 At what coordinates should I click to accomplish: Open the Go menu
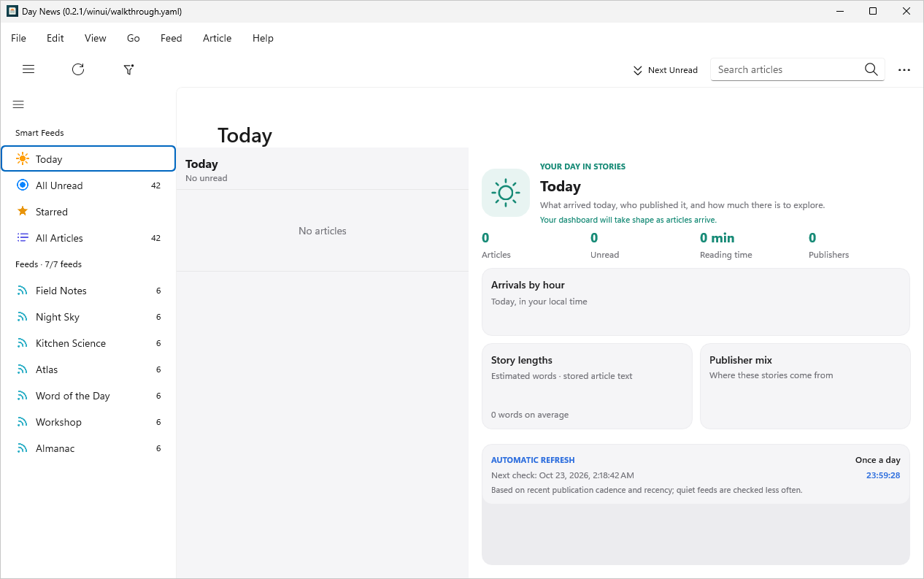134,38
